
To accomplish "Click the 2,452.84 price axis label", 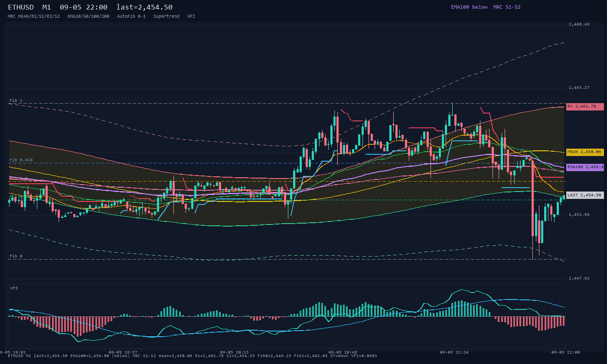I will click(579, 214).
